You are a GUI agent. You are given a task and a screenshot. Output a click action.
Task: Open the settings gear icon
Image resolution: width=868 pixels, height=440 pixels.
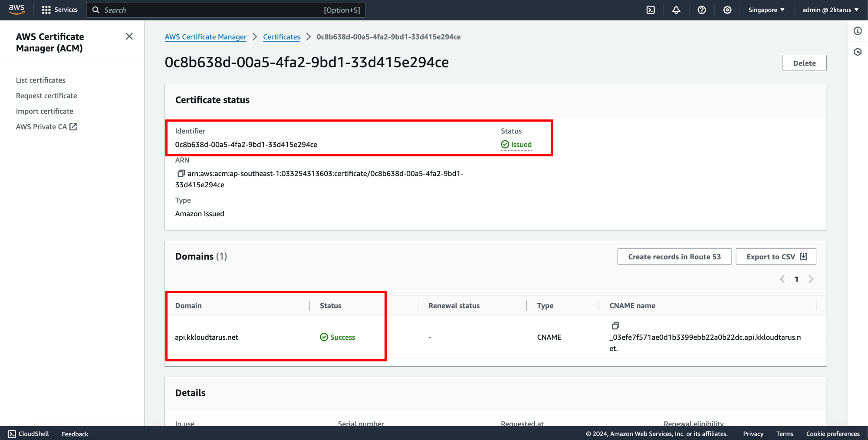727,10
